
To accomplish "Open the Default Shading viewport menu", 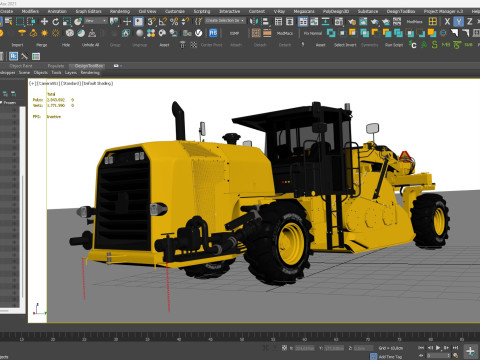I will (98, 83).
